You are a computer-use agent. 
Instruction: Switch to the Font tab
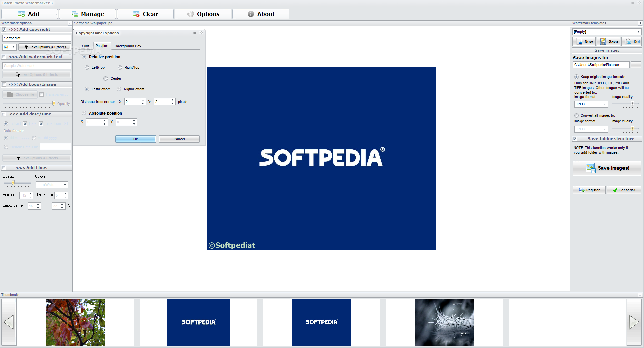click(86, 46)
